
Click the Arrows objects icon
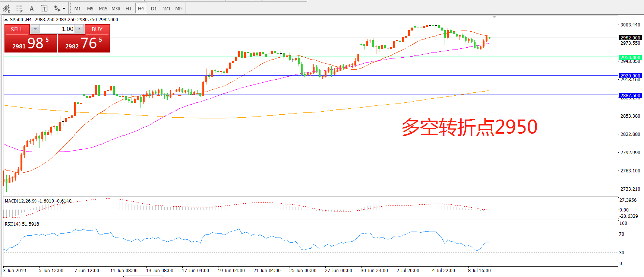pyautogui.click(x=57, y=8)
